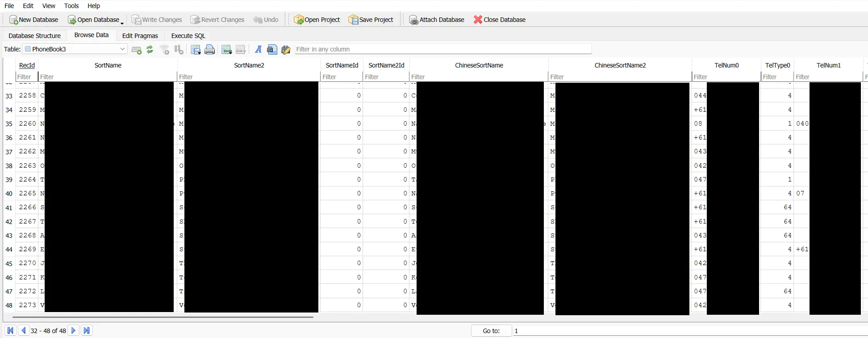
Task: Click the Close Database button
Action: tap(500, 20)
